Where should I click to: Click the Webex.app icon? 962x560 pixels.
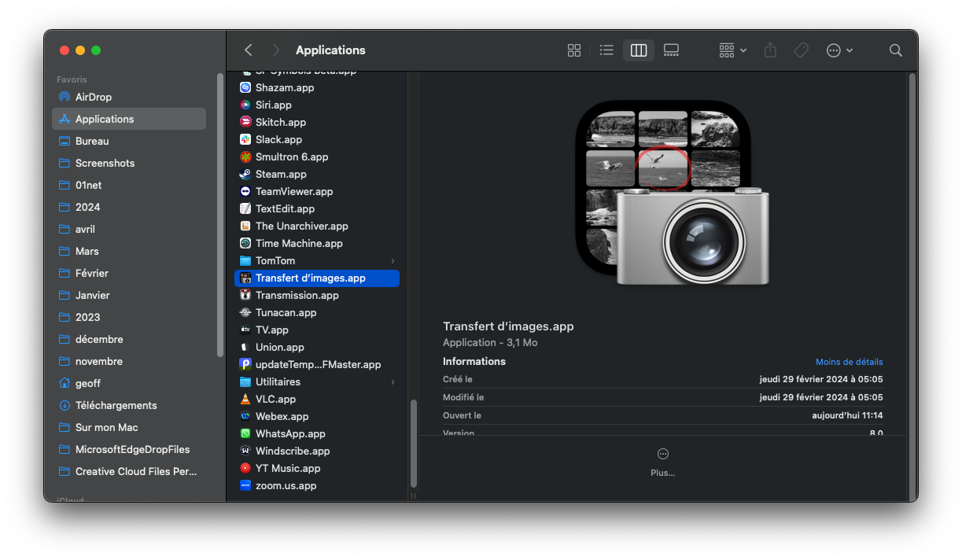click(x=245, y=416)
